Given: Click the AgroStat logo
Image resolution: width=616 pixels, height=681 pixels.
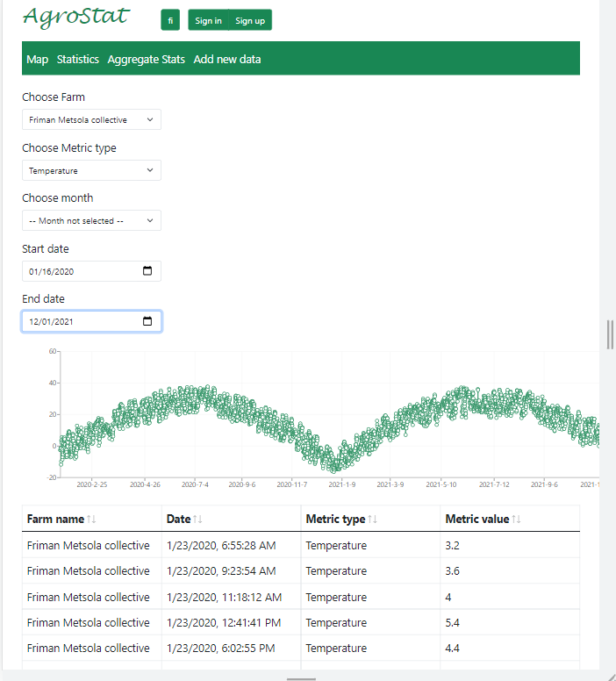Looking at the screenshot, I should tap(76, 18).
